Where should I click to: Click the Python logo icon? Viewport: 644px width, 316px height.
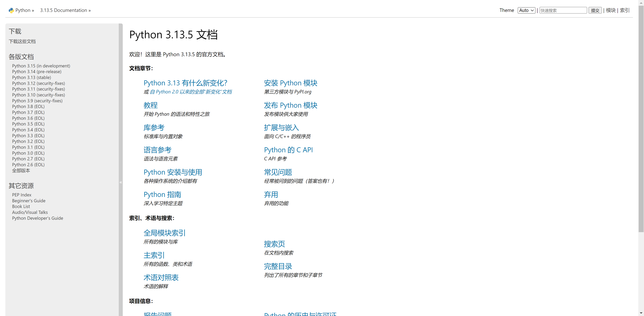11,10
